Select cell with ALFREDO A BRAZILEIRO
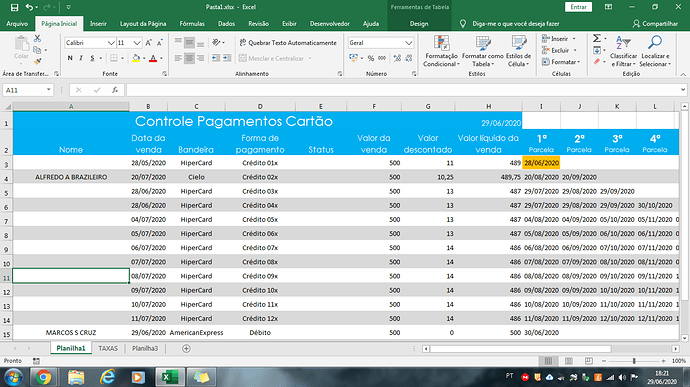This screenshot has width=690, height=387. 71,177
